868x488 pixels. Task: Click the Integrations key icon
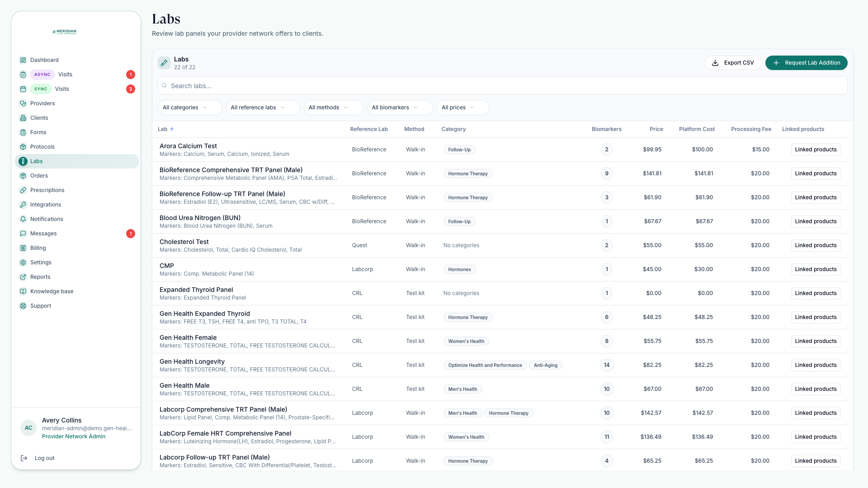[x=23, y=205]
